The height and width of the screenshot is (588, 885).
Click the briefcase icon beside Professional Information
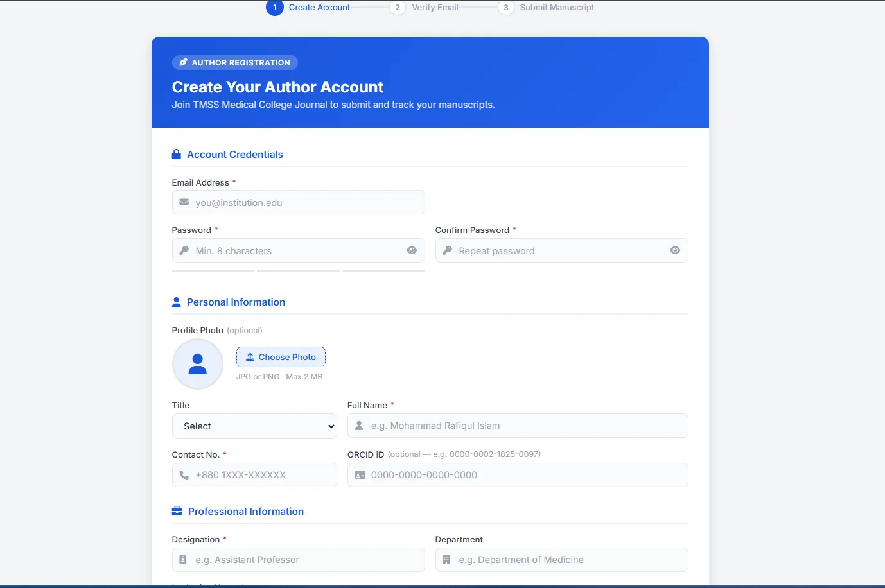[177, 511]
